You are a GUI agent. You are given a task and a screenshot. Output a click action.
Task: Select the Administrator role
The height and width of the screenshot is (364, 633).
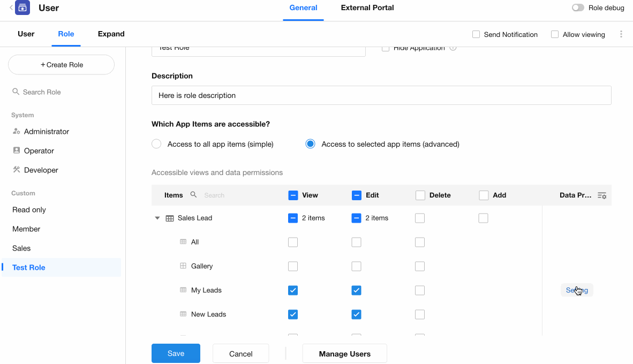pos(46,132)
